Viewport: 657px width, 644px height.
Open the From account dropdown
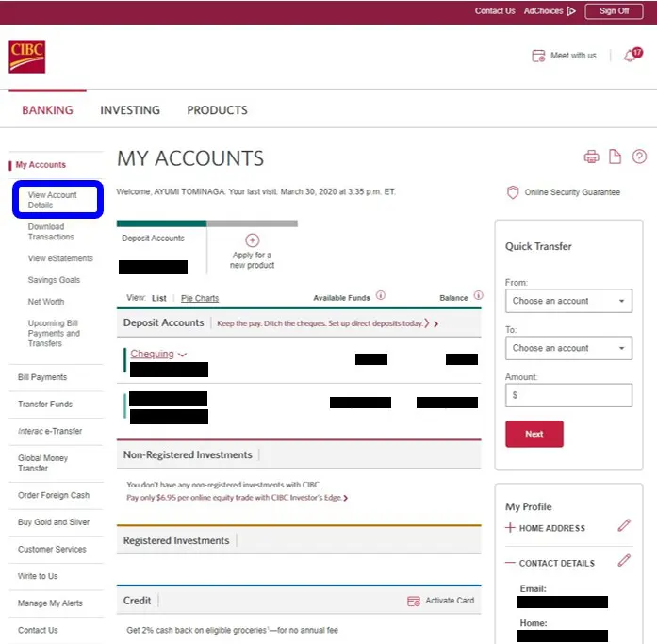568,301
